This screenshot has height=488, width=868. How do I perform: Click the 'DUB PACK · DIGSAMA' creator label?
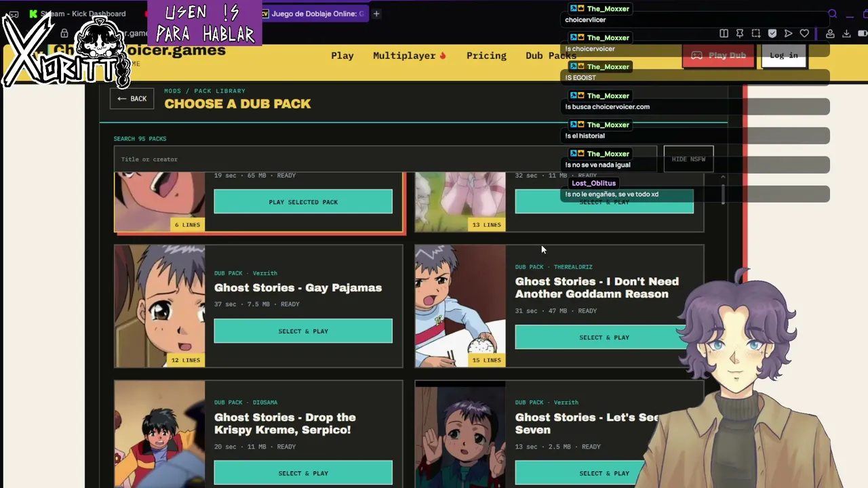tap(245, 403)
